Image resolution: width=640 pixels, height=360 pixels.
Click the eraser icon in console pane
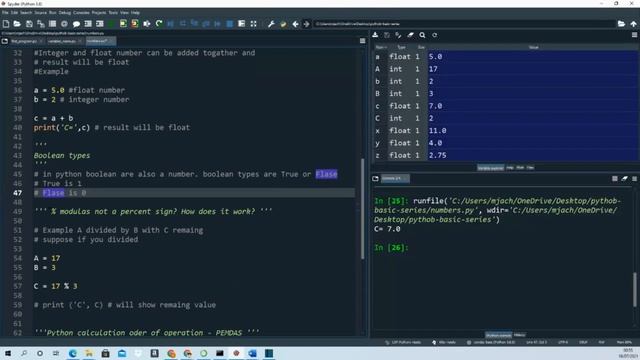(x=624, y=178)
